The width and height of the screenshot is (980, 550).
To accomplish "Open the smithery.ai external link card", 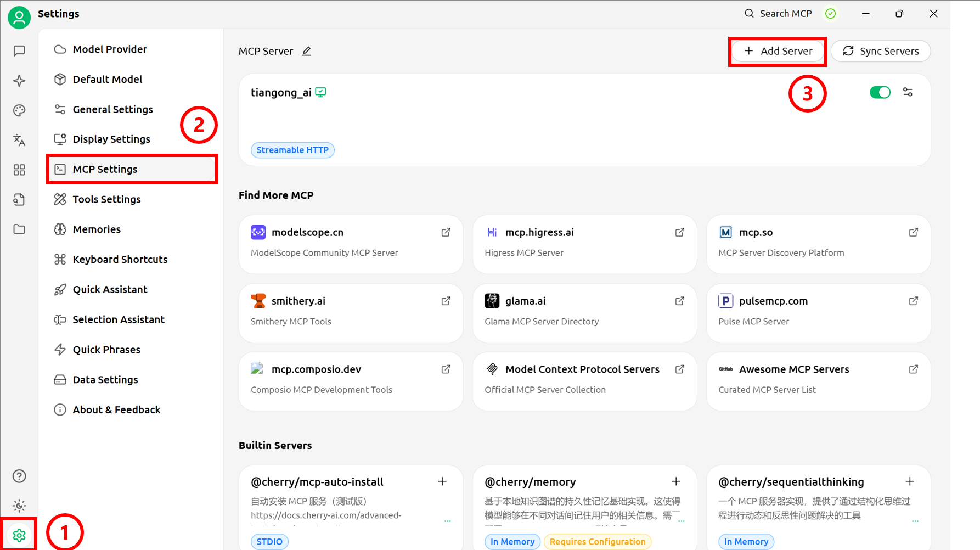I will (x=351, y=312).
